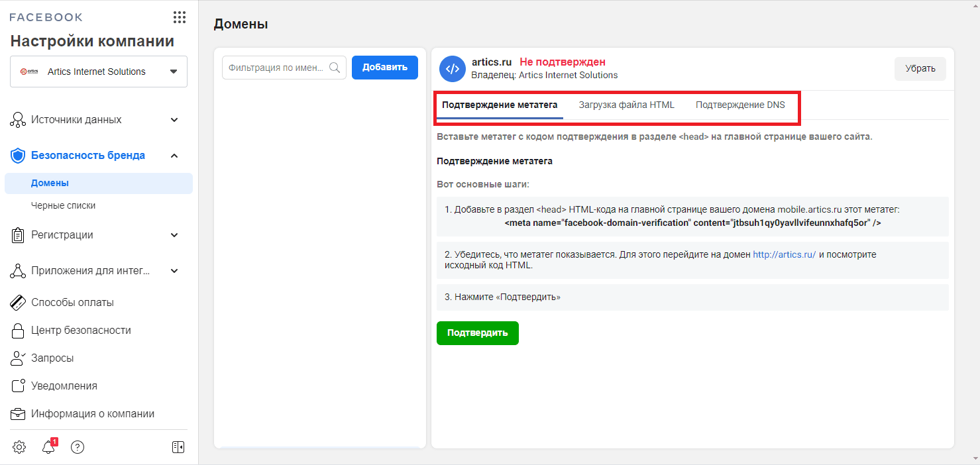Open the Artics Internet Solutions company dropdown
The height and width of the screenshot is (465, 980).
[99, 72]
